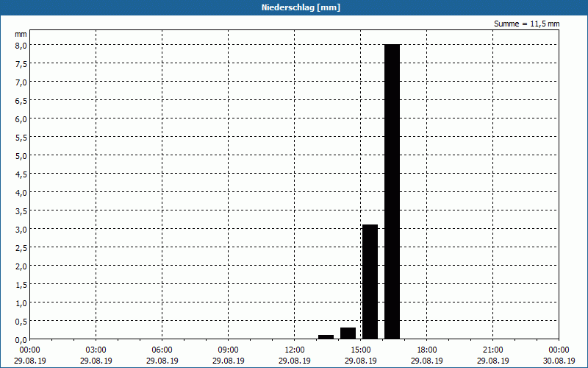Click the 09:00 time axis label
The image size is (588, 368).
tap(229, 350)
